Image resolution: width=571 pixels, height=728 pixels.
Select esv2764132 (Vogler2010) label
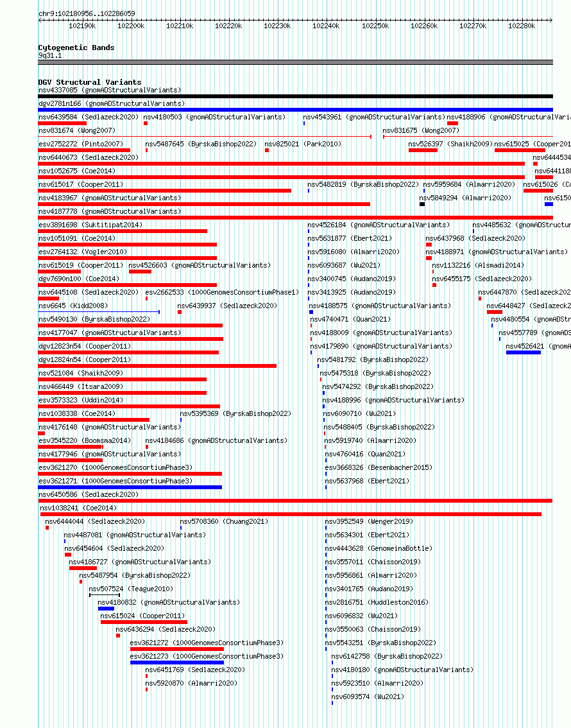click(x=83, y=252)
